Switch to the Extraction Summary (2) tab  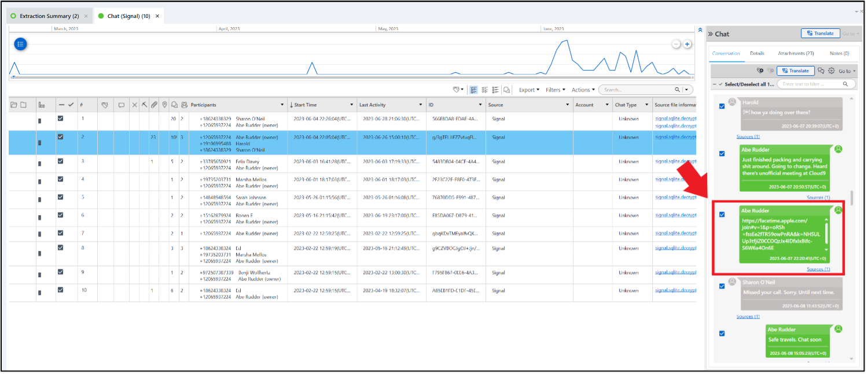(x=49, y=16)
